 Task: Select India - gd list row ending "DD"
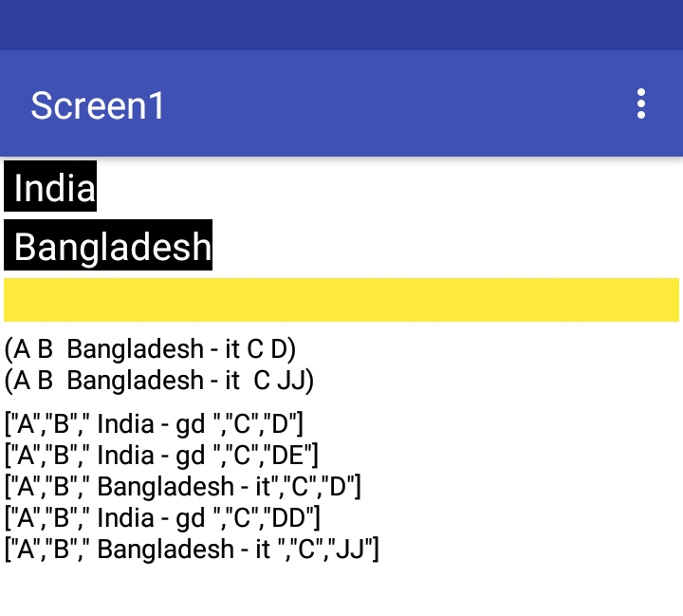163,517
